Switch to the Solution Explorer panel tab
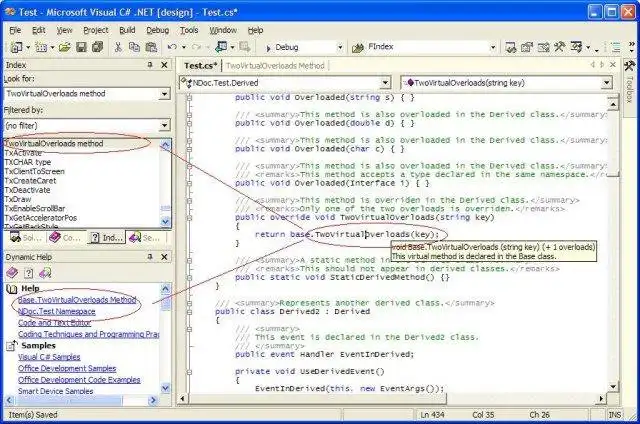 click(x=26, y=238)
